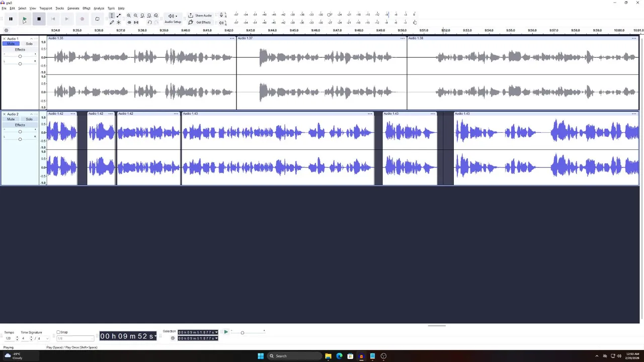Screen dimensions: 644x362
Task: Open the Select menu
Action: (22, 8)
